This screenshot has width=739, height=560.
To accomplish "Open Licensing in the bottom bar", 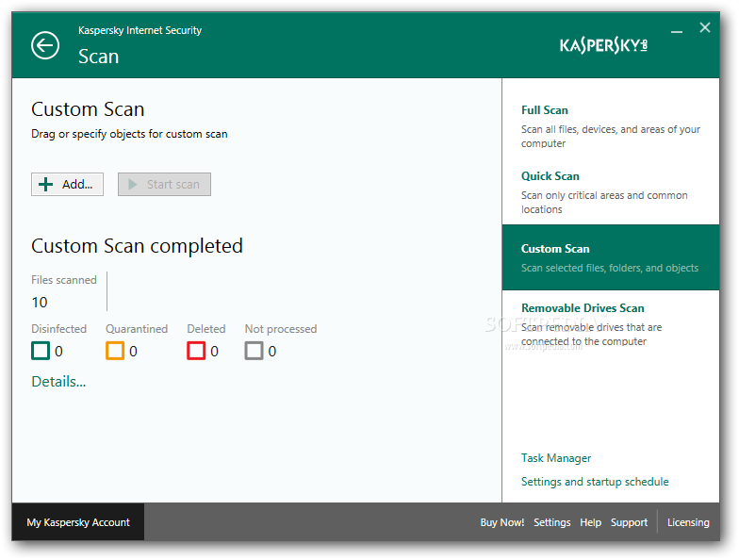I will [x=688, y=522].
